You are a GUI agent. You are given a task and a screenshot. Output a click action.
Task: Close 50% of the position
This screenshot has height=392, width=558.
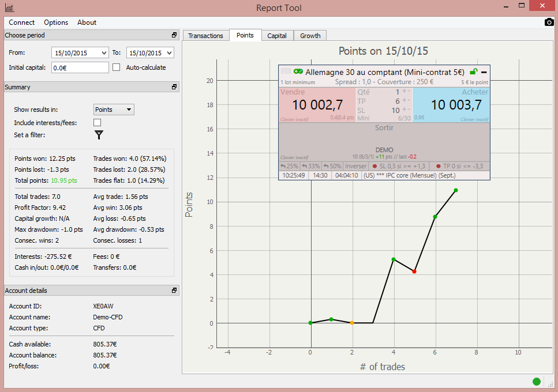pyautogui.click(x=332, y=166)
